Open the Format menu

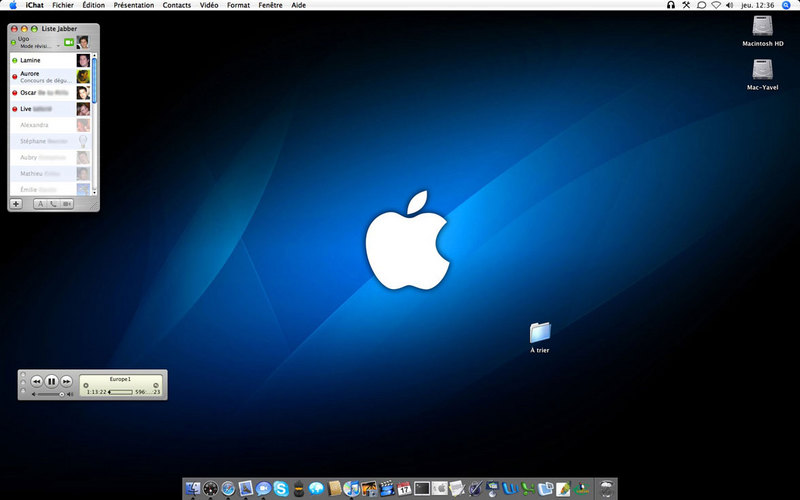click(x=238, y=5)
